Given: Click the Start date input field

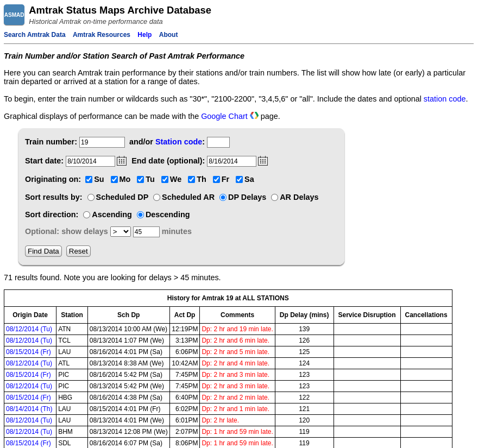Looking at the screenshot, I should (x=90, y=161).
